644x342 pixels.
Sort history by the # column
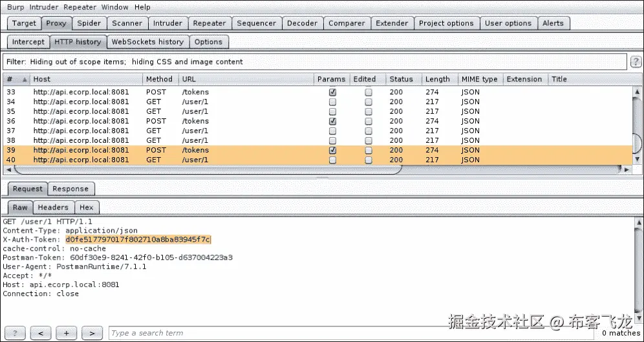16,80
